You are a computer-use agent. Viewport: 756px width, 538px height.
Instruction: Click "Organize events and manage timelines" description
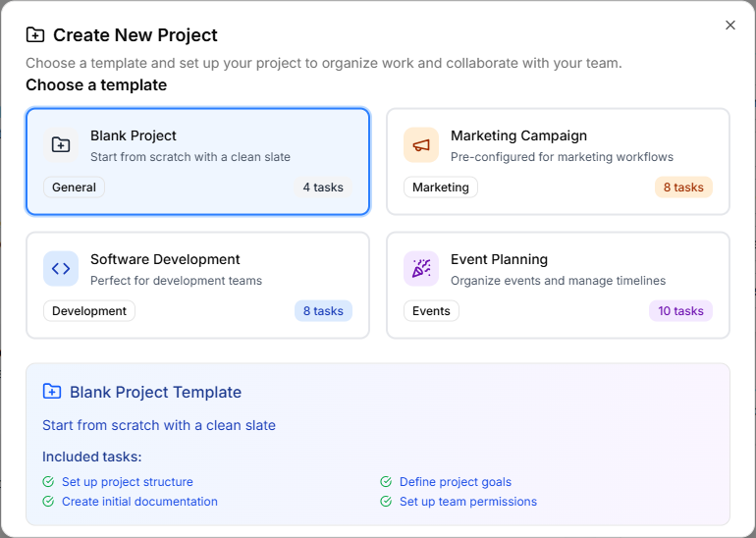click(558, 281)
